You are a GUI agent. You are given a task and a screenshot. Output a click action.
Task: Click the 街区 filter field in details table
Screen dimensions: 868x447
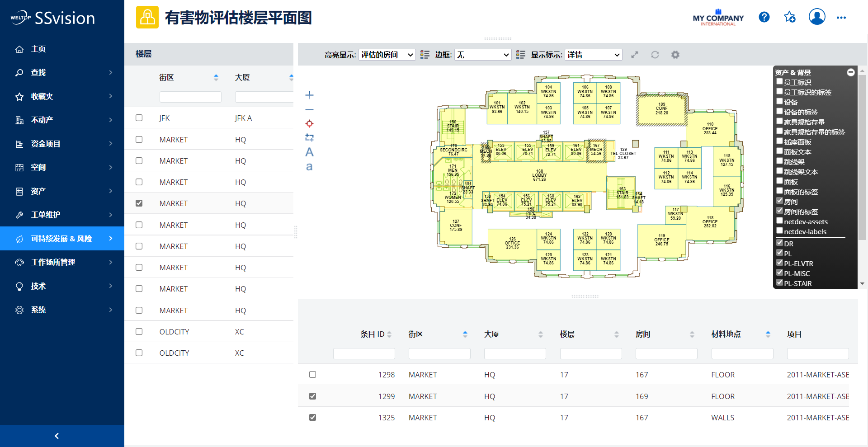click(439, 353)
